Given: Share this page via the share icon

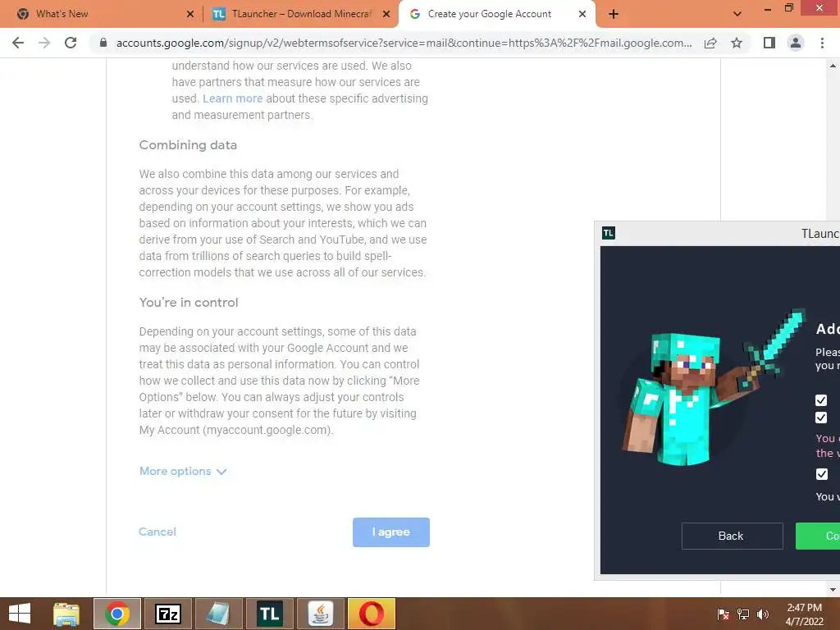Looking at the screenshot, I should point(710,43).
